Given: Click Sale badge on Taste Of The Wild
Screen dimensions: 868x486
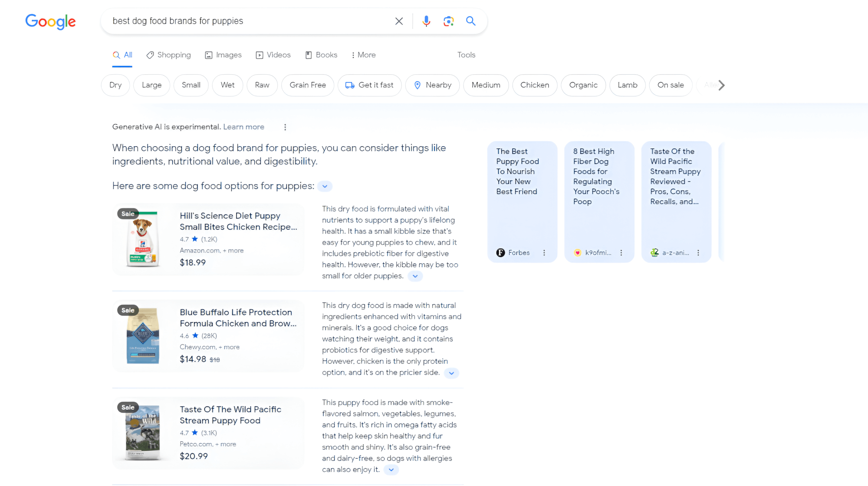Looking at the screenshot, I should pyautogui.click(x=128, y=407).
